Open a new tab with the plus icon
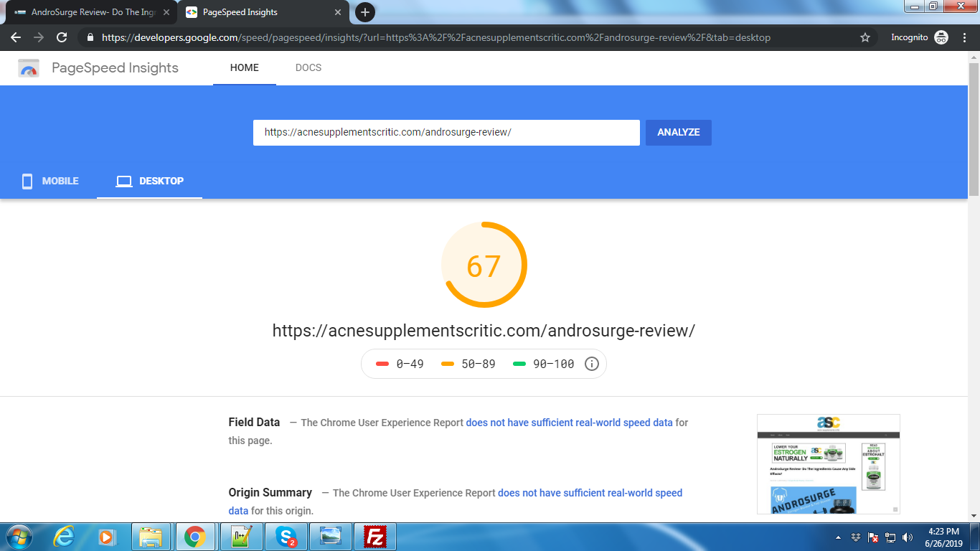Viewport: 980px width, 551px height. (365, 12)
